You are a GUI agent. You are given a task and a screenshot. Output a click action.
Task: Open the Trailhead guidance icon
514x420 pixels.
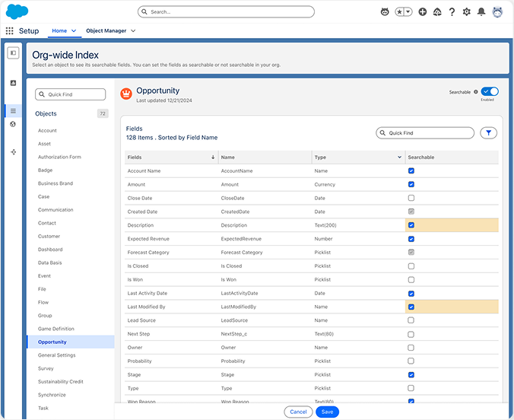437,12
